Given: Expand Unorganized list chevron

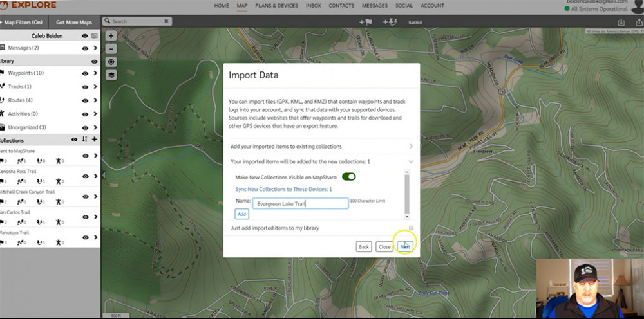Looking at the screenshot, I should point(95,127).
